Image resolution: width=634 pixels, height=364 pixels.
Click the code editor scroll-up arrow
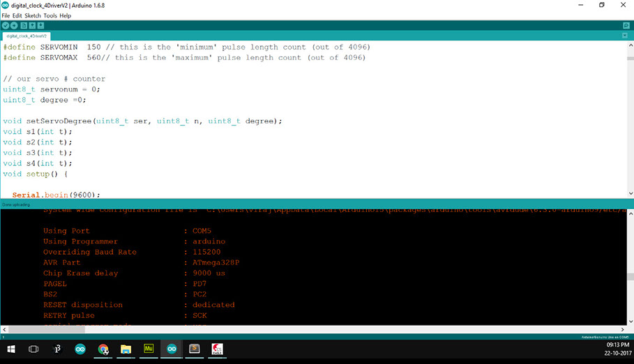coord(631,45)
